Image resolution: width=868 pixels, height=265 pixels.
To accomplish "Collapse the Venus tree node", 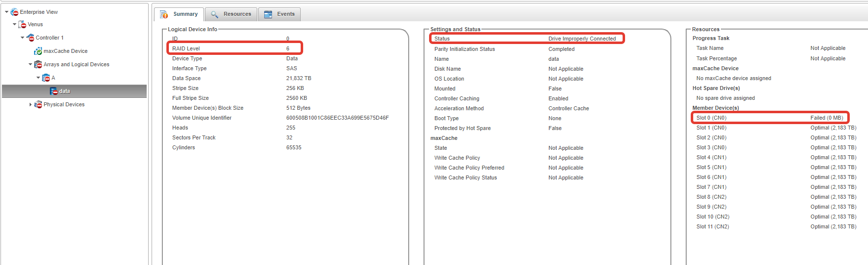I will pyautogui.click(x=14, y=24).
